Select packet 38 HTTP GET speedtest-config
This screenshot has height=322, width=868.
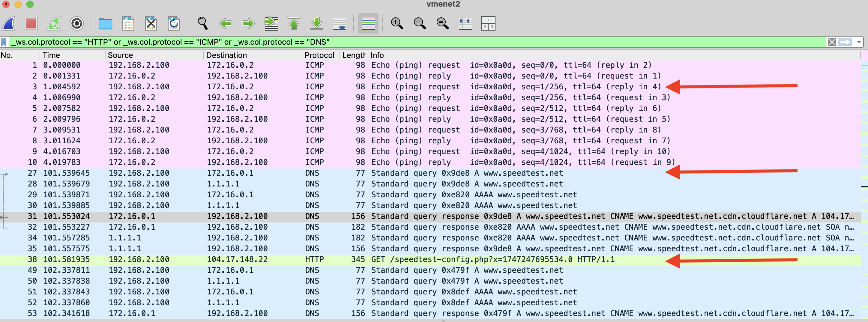pyautogui.click(x=430, y=259)
